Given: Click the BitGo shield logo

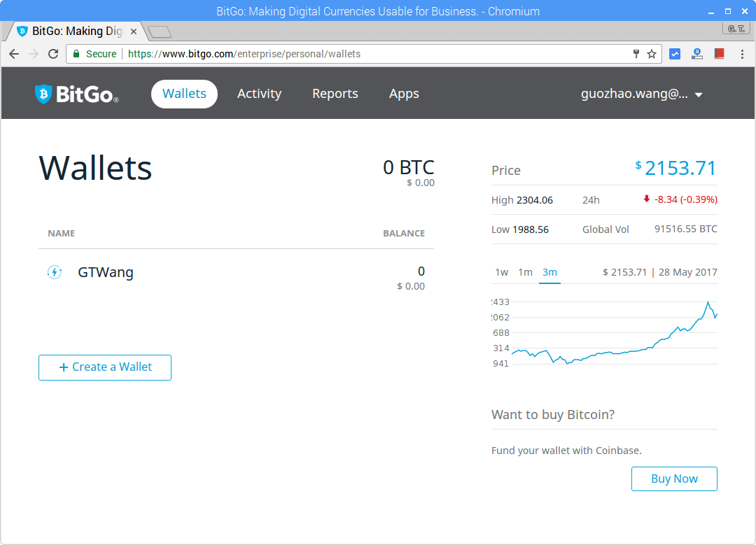Looking at the screenshot, I should [x=43, y=93].
